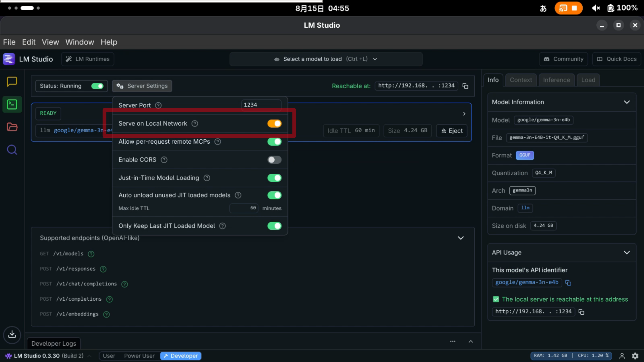The width and height of the screenshot is (644, 362).
Task: Open the View menu
Action: (x=50, y=42)
